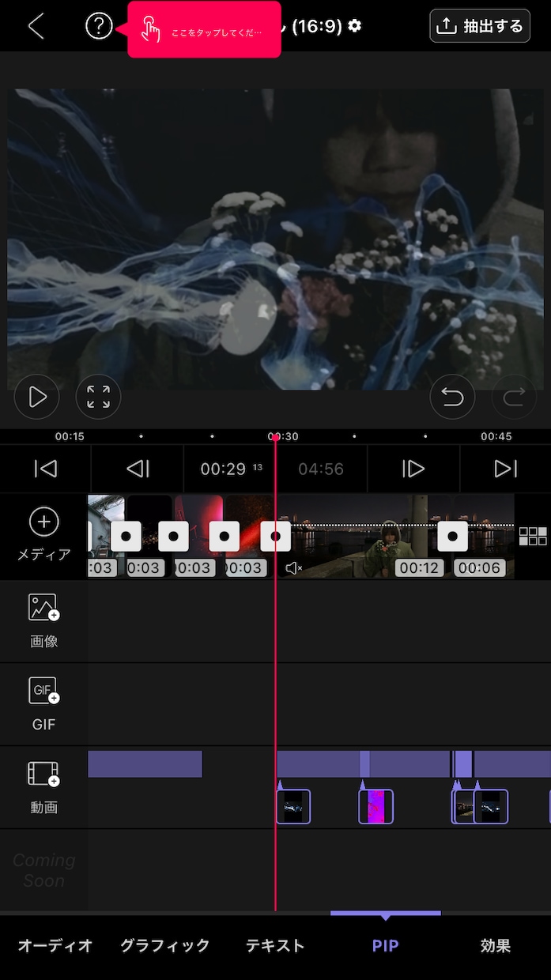Image resolution: width=551 pixels, height=980 pixels.
Task: Add media with the メディア plus button
Action: click(x=43, y=535)
